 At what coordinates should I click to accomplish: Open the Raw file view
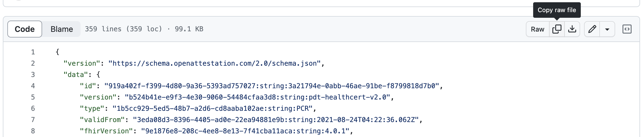[537, 29]
